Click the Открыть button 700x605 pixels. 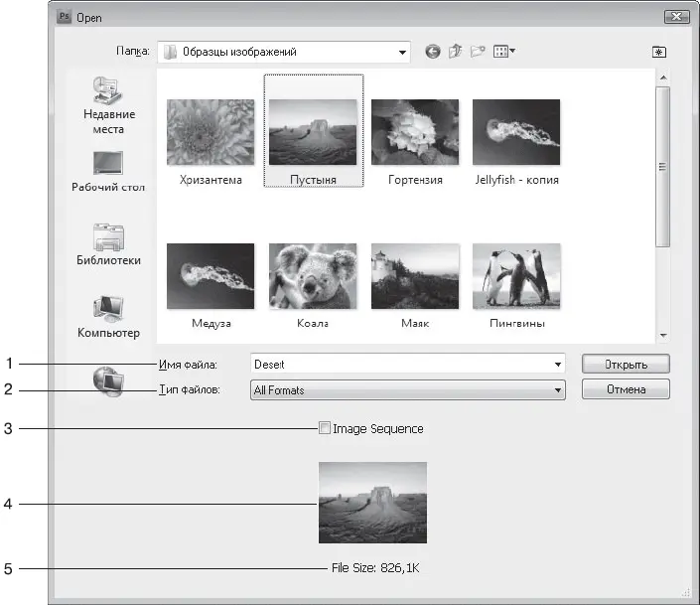[626, 365]
